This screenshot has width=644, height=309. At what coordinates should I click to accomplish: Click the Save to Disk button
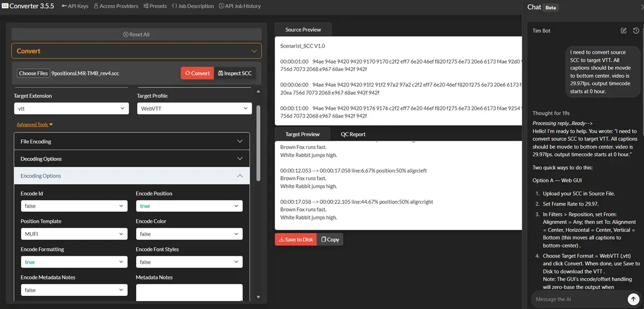[295, 239]
